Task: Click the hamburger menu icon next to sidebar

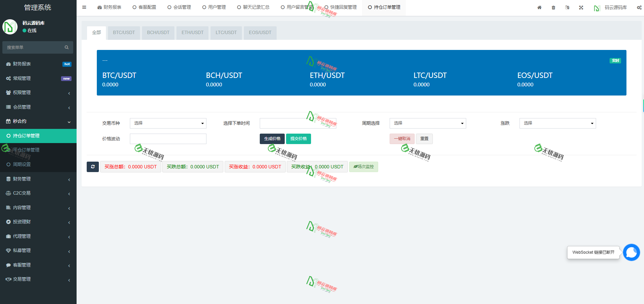Action: pos(84,7)
